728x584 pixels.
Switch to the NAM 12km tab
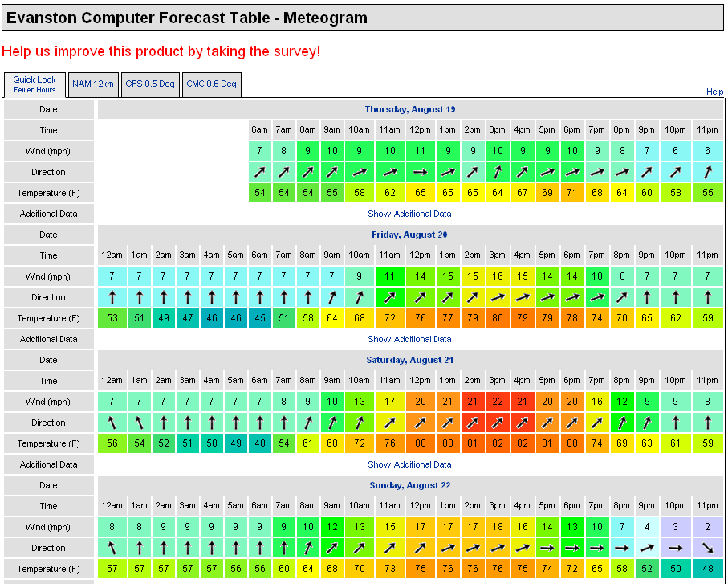92,84
